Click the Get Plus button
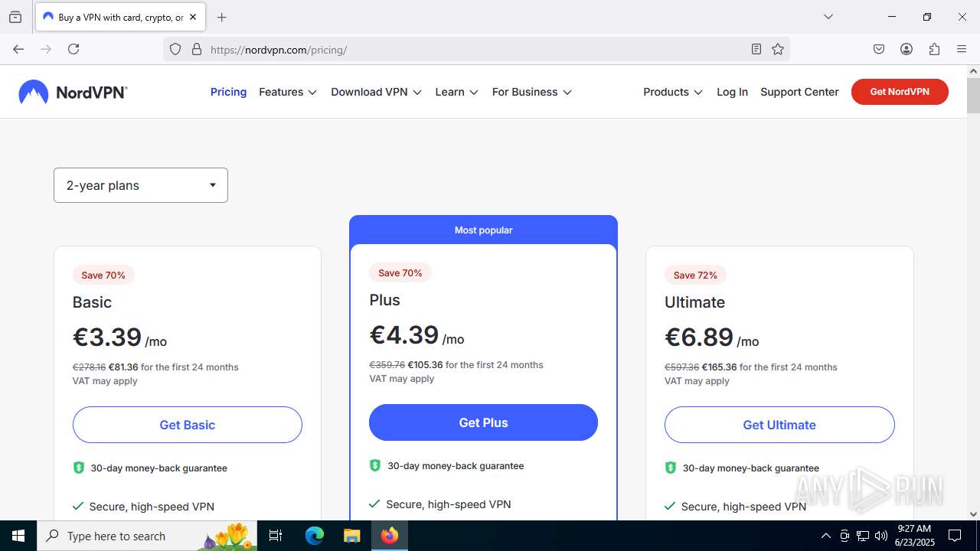Image resolution: width=980 pixels, height=551 pixels. pos(483,422)
